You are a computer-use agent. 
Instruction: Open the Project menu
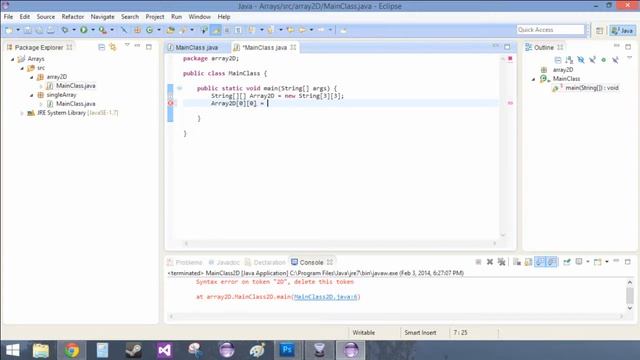tap(155, 17)
